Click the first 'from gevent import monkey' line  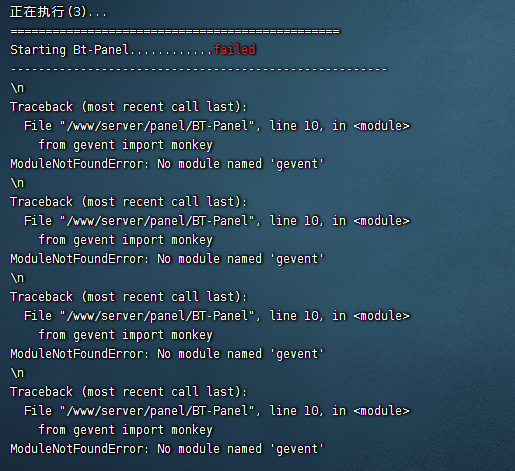click(x=126, y=145)
